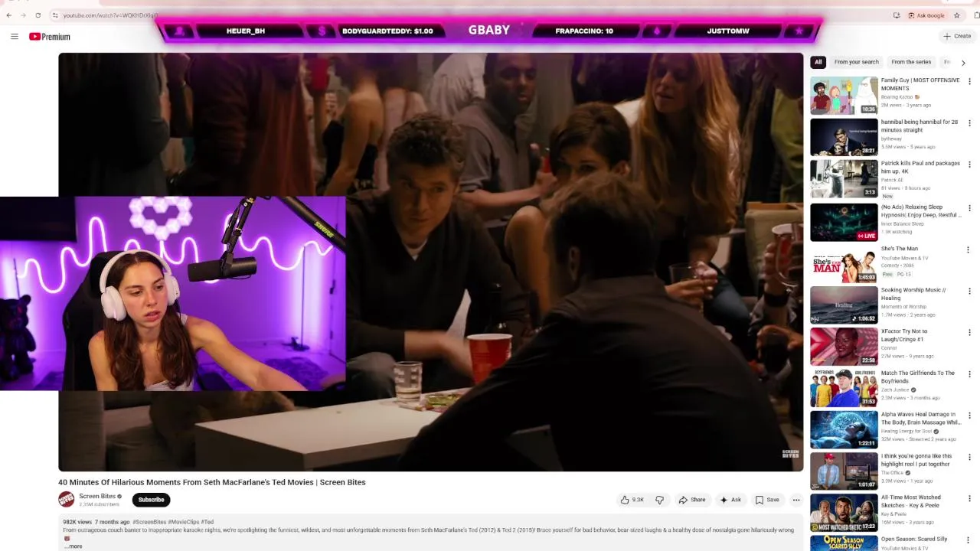
Task: Open Alpha Waves Heal Damage thumbnail
Action: (844, 430)
